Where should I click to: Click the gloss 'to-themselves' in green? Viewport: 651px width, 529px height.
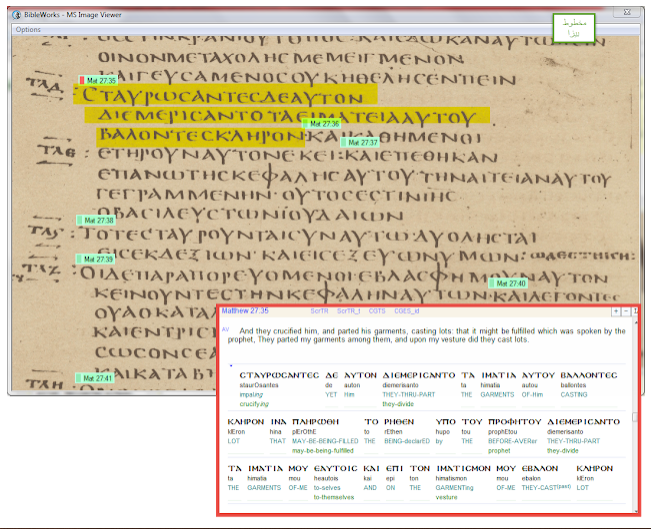[x=334, y=497]
